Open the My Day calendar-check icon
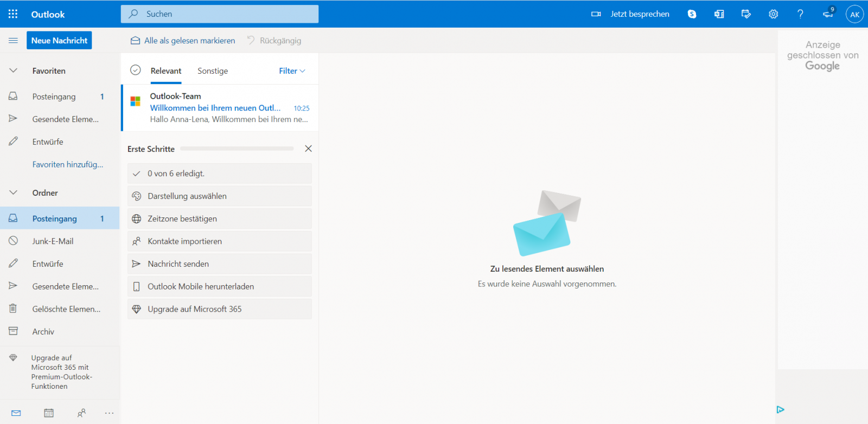This screenshot has width=868, height=424. 746,14
